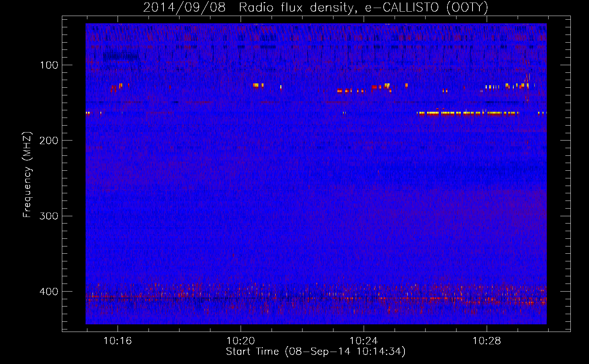Click the plot title e-CALLISTO (OOTY)

pyautogui.click(x=316, y=7)
